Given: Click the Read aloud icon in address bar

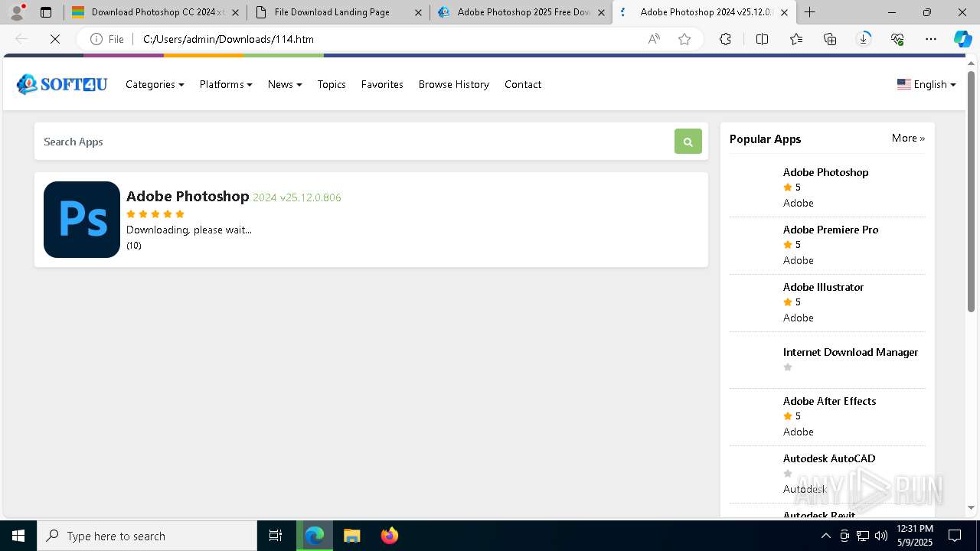Looking at the screenshot, I should tap(654, 39).
